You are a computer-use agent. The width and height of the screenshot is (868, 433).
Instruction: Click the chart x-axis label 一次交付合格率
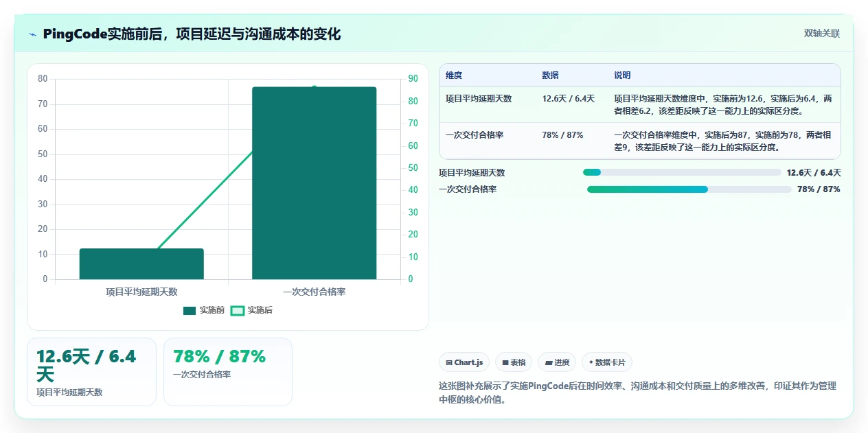coord(314,292)
